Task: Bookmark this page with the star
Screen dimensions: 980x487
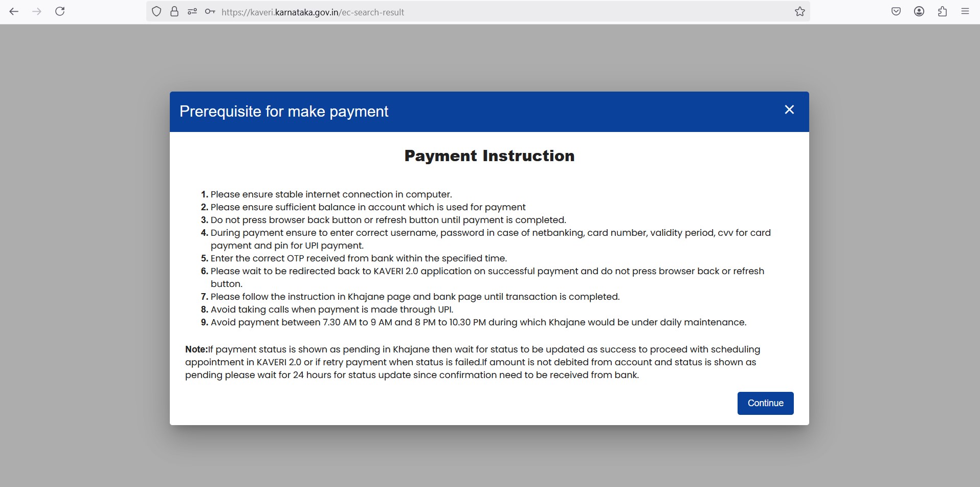Action: [800, 12]
